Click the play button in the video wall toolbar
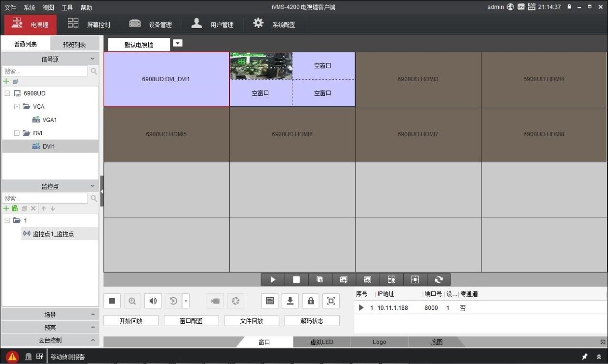 pos(273,279)
